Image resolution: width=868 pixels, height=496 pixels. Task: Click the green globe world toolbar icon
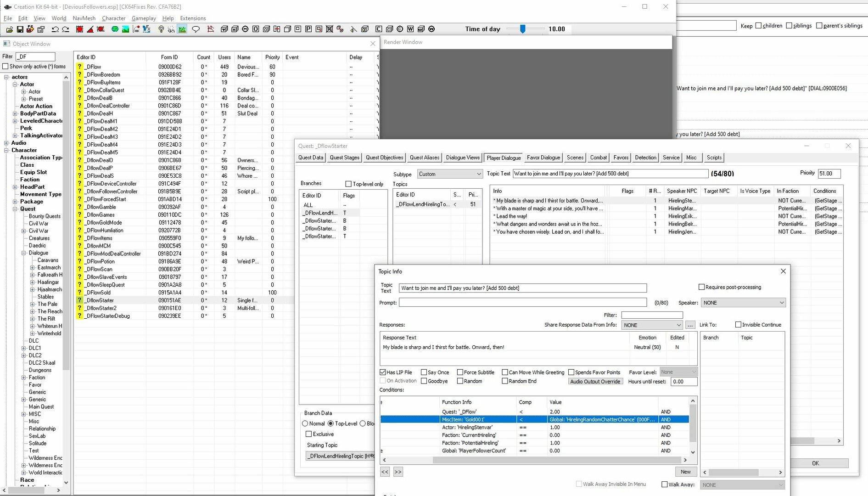coord(115,29)
